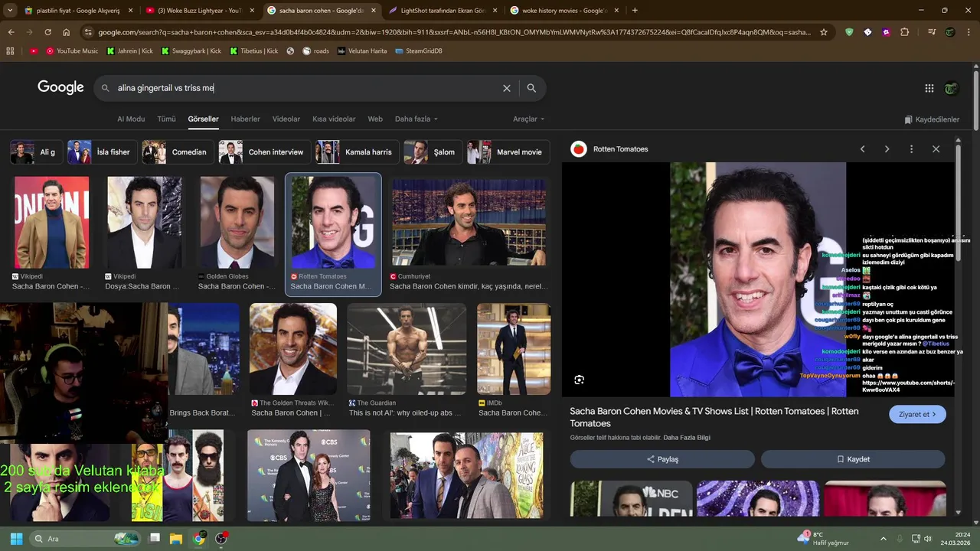Open bookmarks apps grid shortcut
This screenshot has height=551, width=980.
coord(10,51)
